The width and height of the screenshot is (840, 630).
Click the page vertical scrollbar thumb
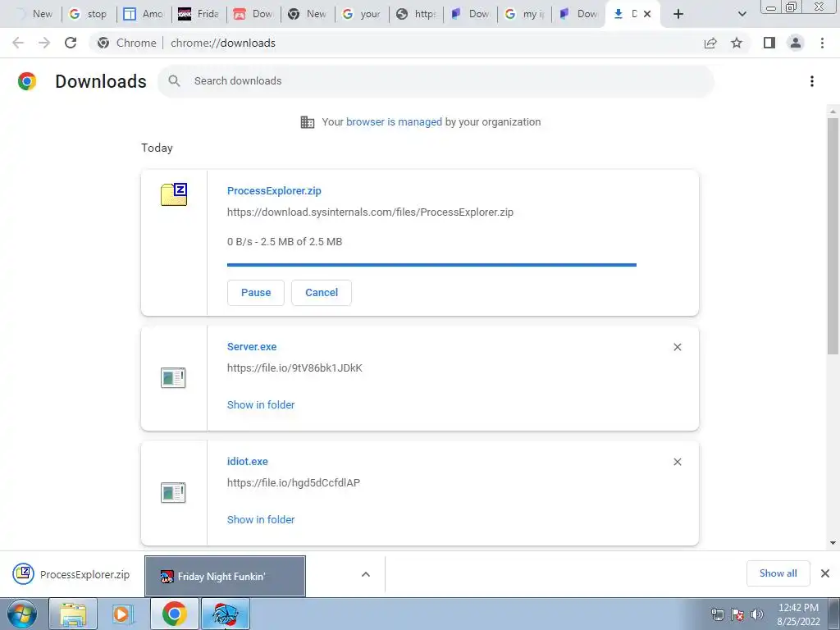pyautogui.click(x=833, y=235)
